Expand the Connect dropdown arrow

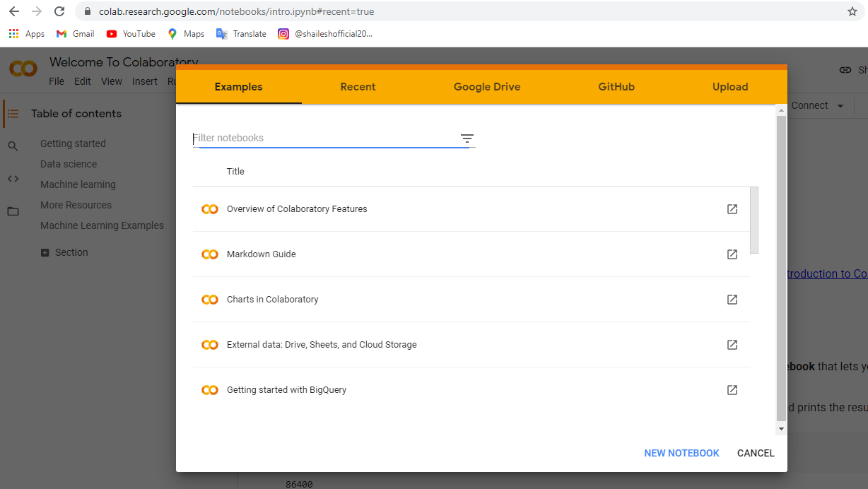pyautogui.click(x=840, y=106)
